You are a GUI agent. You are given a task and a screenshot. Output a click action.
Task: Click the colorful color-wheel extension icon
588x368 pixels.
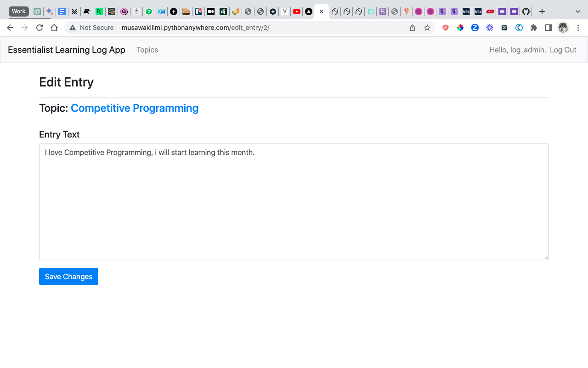(460, 28)
